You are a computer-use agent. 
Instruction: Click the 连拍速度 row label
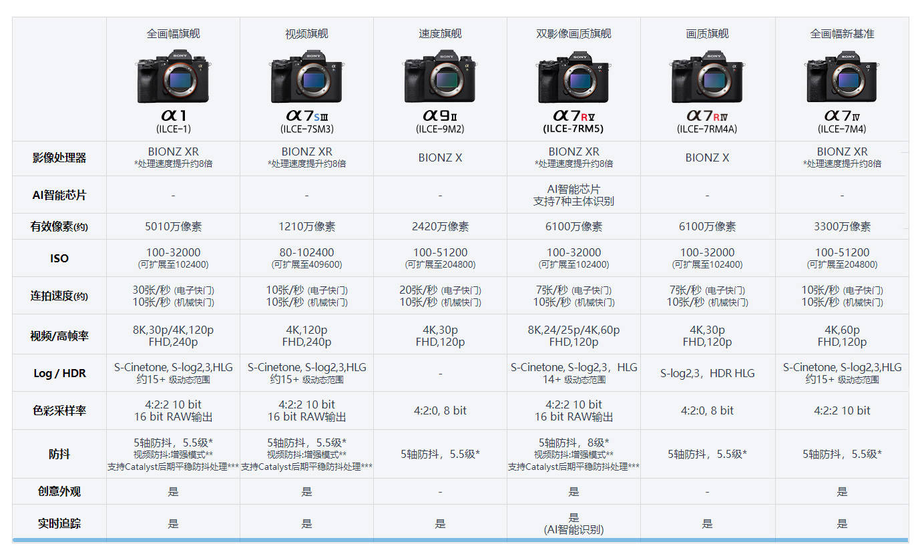59,296
